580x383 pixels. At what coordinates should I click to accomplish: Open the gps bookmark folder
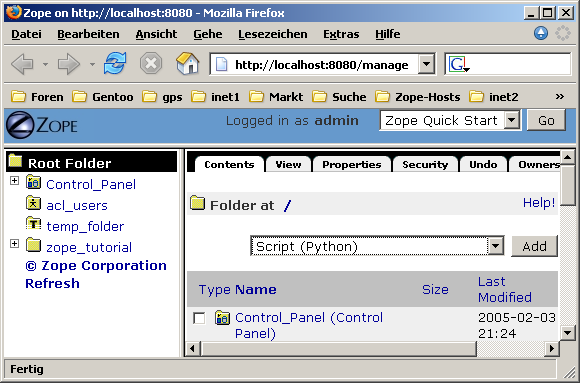[162, 97]
